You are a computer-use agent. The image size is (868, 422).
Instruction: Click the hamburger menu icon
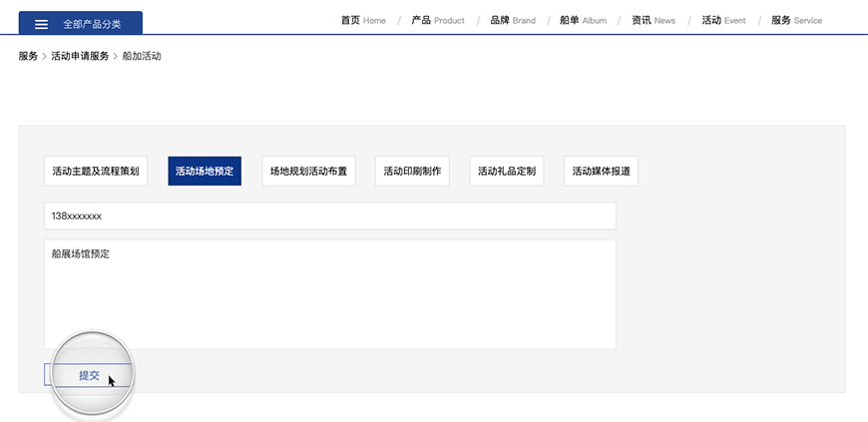(x=41, y=24)
